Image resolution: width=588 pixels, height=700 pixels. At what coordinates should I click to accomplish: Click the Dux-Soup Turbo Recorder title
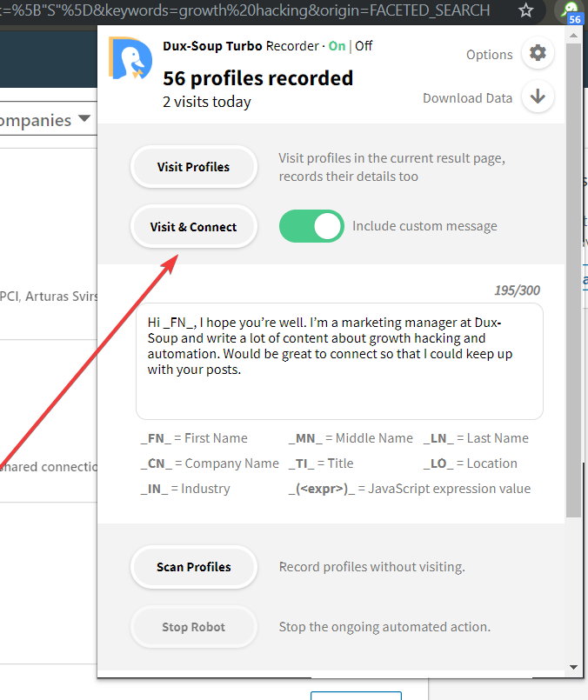[x=241, y=46]
